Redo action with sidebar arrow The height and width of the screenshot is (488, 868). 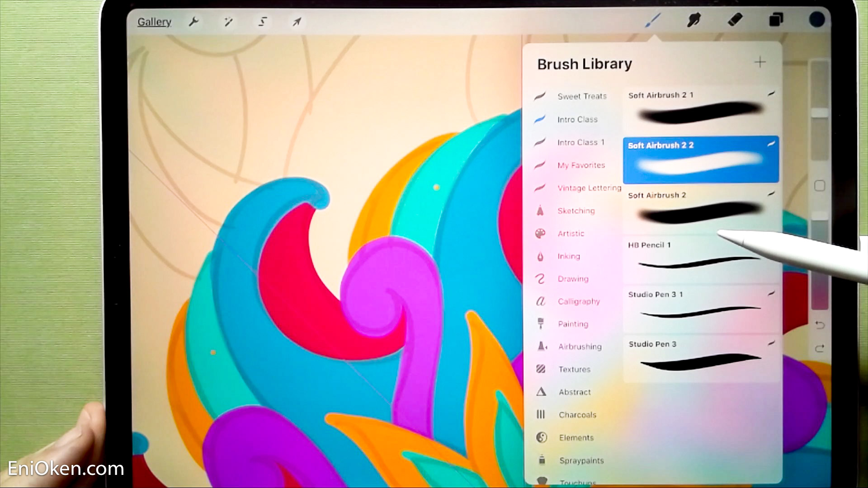820,348
